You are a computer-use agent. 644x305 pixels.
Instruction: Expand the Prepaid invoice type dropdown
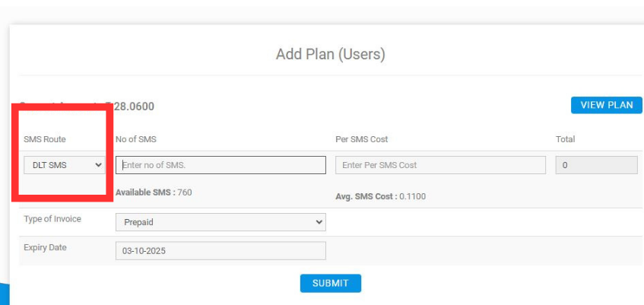point(220,222)
